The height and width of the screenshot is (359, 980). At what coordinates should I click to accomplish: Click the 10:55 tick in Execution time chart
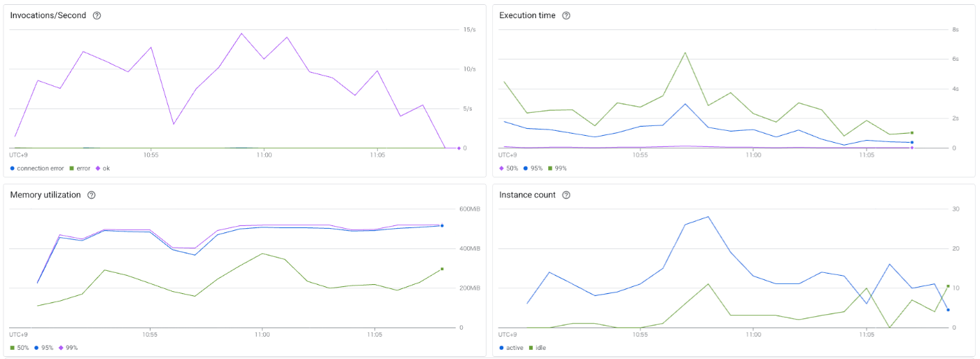pyautogui.click(x=640, y=155)
